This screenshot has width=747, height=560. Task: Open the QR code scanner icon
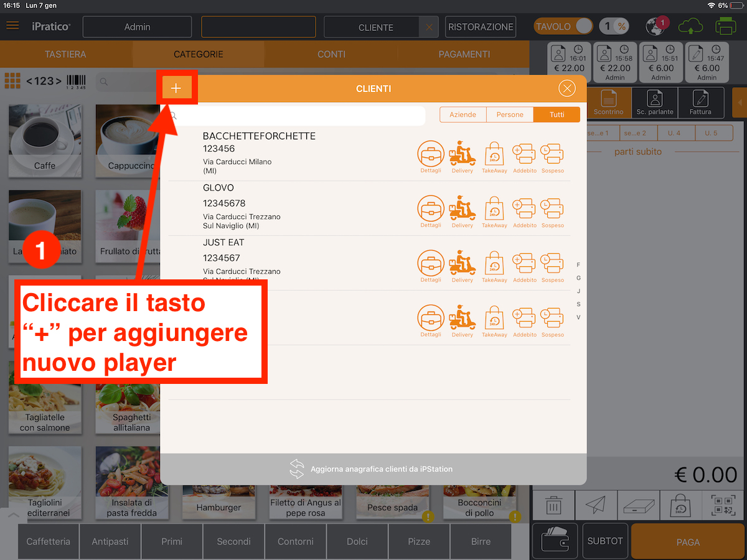pos(723,505)
